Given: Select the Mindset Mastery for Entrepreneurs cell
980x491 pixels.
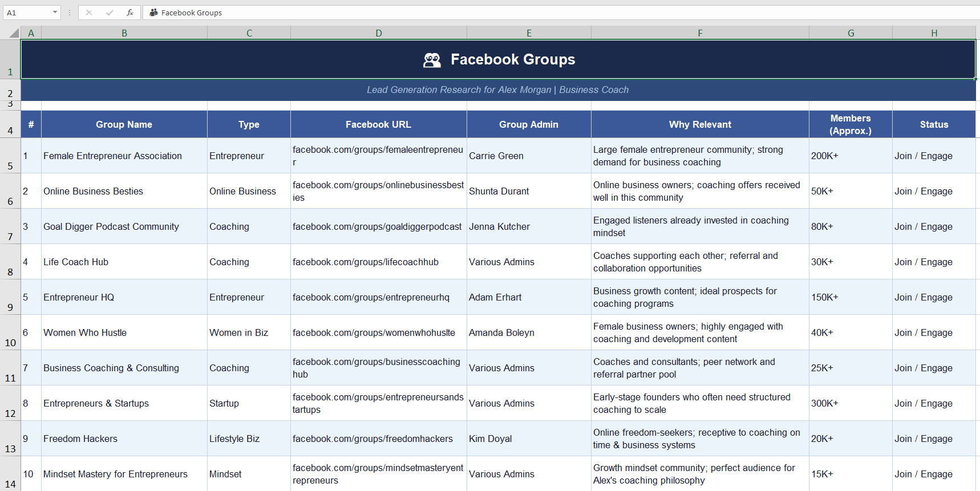Looking at the screenshot, I should [x=124, y=474].
